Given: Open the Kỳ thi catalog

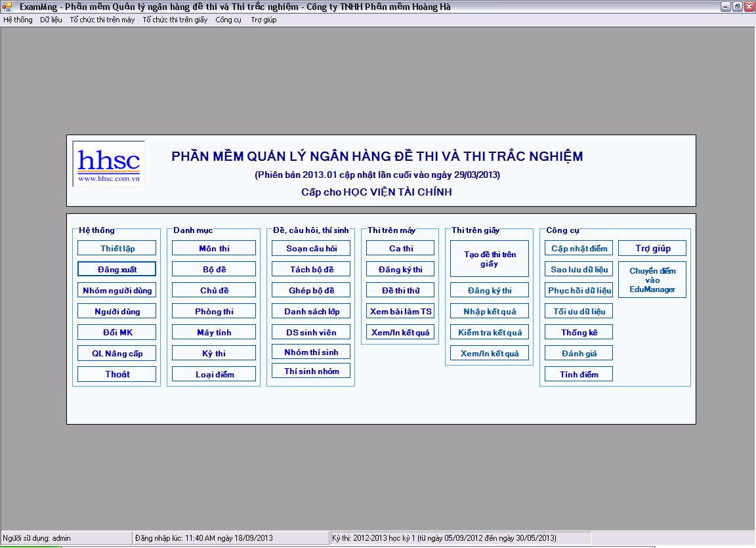Looking at the screenshot, I should coord(214,353).
